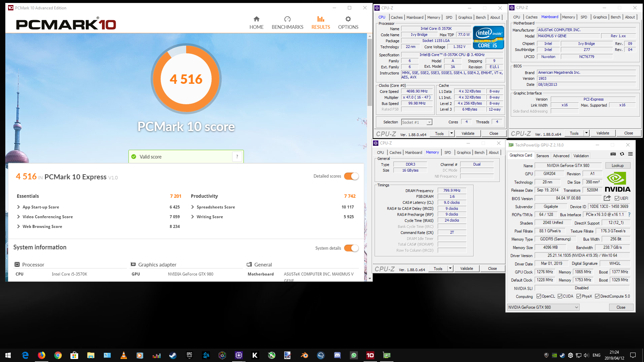644x362 pixels.
Task: Open the notification center icon
Action: click(633, 355)
